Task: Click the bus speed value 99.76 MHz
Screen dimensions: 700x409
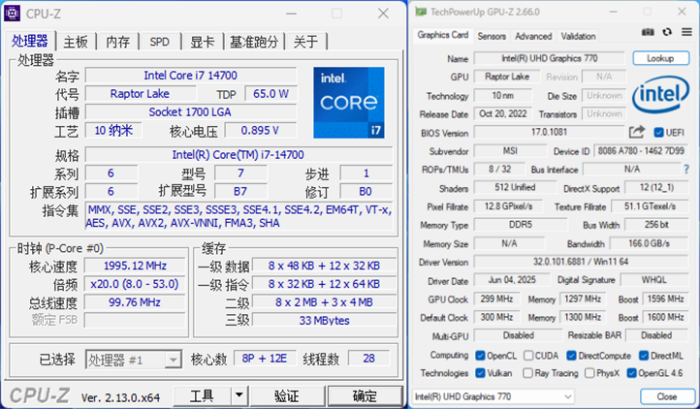Action: 135,302
